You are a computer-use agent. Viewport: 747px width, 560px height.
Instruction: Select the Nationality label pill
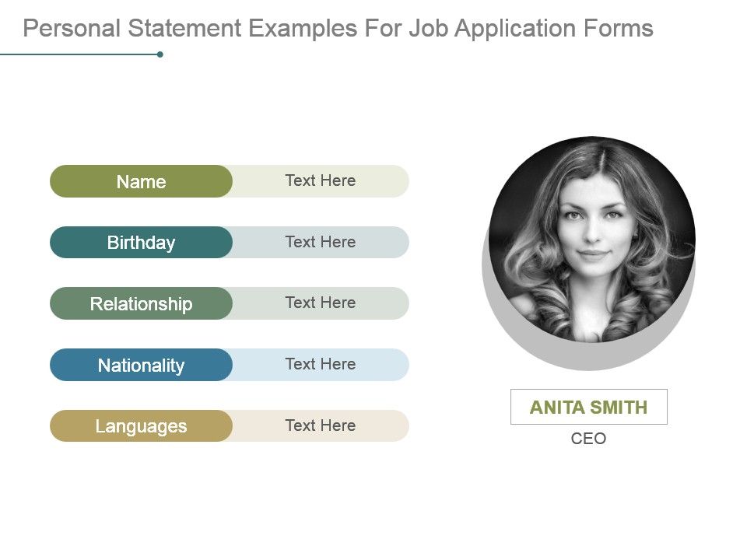[141, 364]
